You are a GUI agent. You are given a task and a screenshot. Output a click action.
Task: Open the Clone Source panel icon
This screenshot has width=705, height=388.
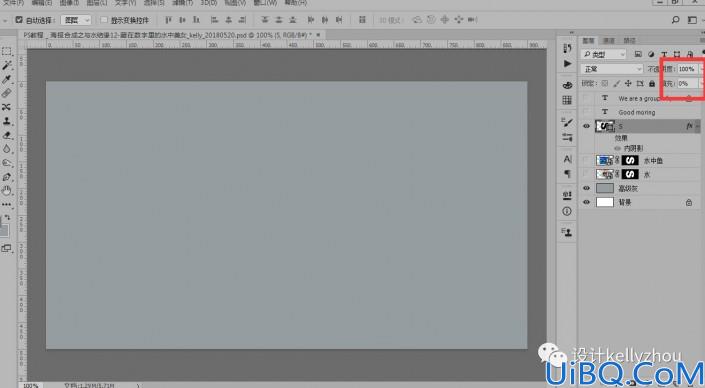[567, 232]
